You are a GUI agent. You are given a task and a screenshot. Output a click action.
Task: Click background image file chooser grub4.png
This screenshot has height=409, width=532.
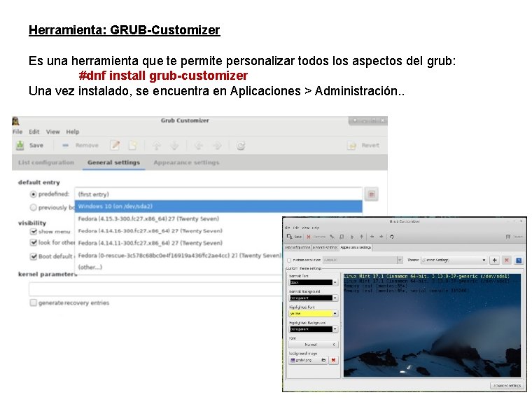coord(308,360)
